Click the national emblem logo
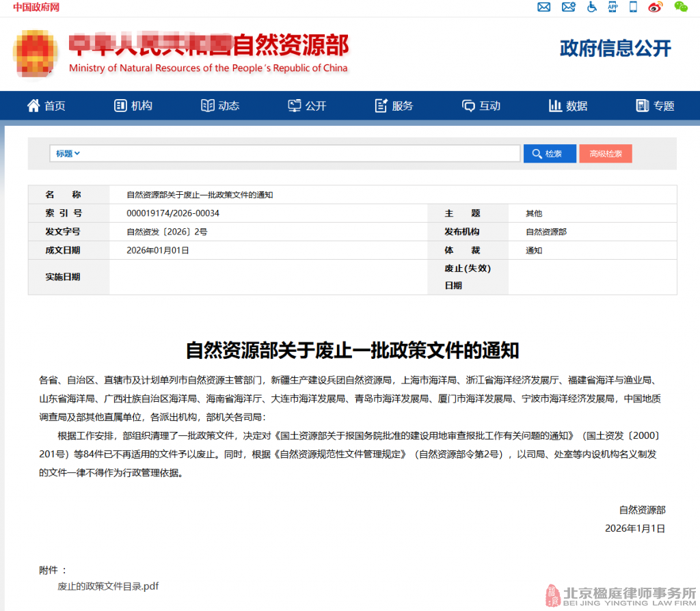The width and height of the screenshot is (700, 611). click(36, 53)
